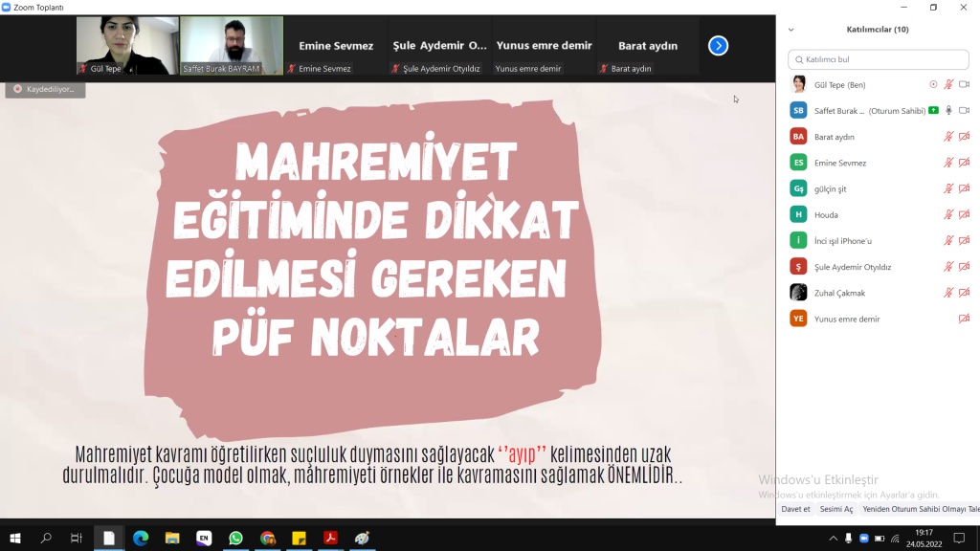
Task: Open WhatsApp from the taskbar
Action: tap(235, 539)
